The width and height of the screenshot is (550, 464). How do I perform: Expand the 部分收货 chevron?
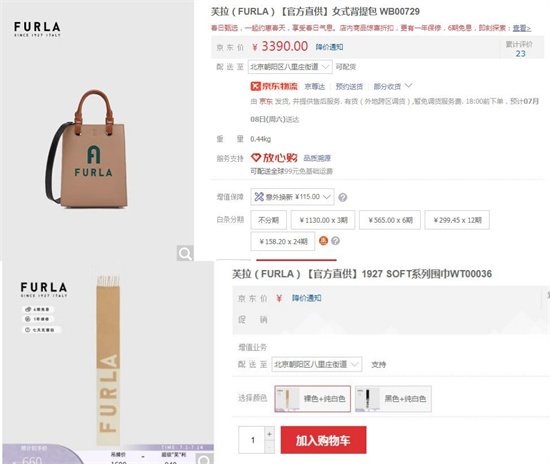point(409,86)
